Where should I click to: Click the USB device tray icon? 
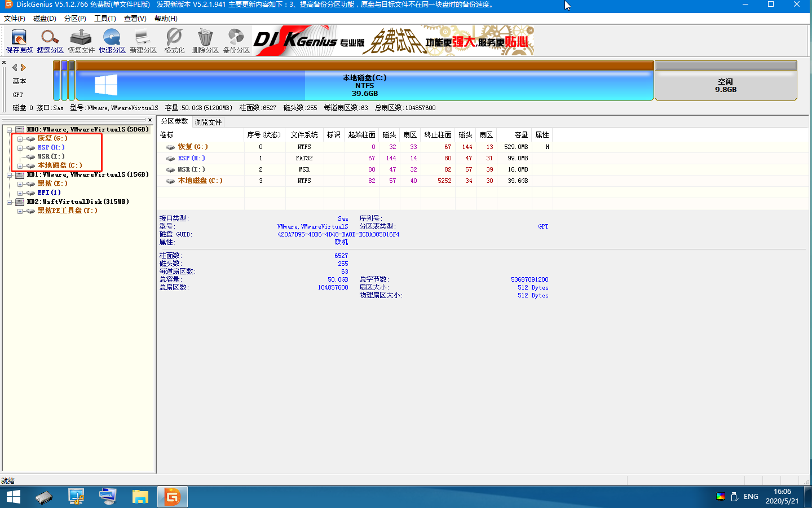pos(734,497)
